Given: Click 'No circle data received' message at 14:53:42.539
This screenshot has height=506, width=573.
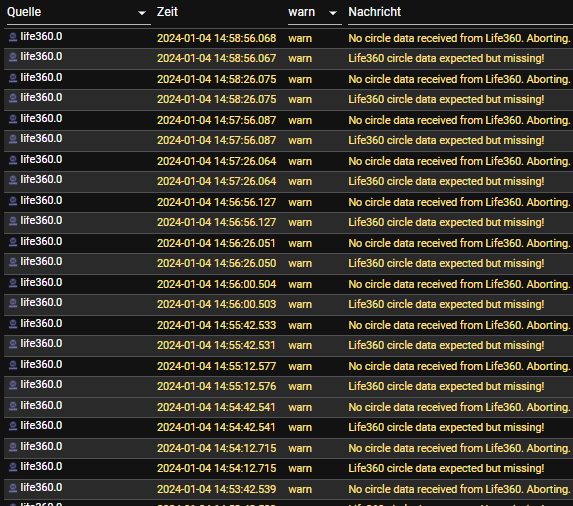Looking at the screenshot, I should click(x=459, y=489).
